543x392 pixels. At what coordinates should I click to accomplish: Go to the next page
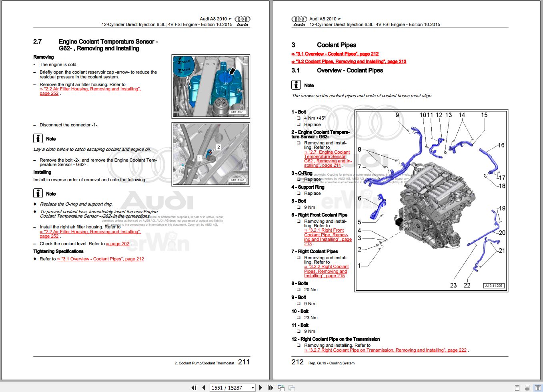260,388
